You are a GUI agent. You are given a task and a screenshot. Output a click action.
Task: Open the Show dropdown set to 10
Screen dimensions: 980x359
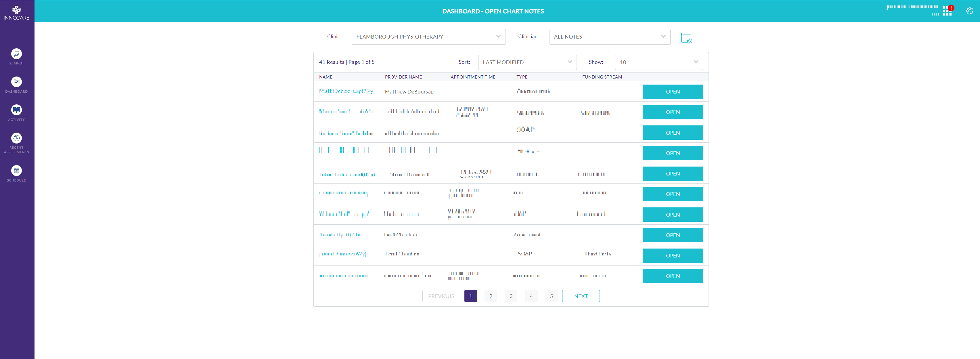click(x=659, y=62)
